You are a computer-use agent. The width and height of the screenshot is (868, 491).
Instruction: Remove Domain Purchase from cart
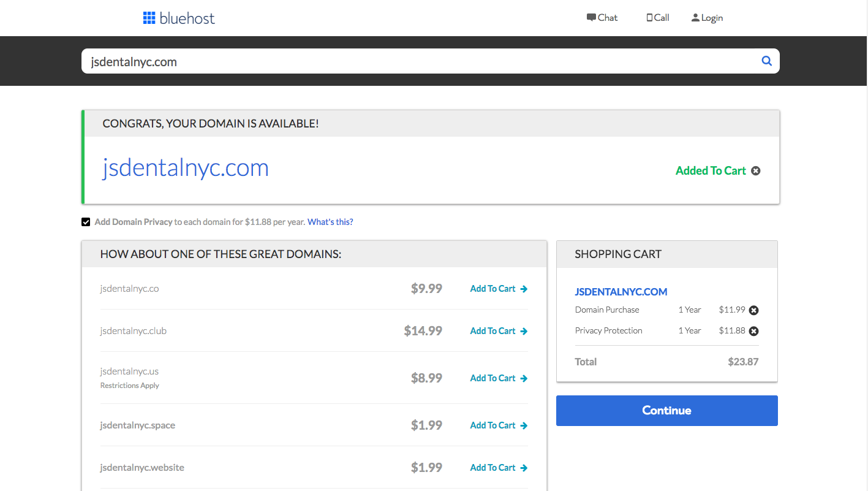click(754, 310)
